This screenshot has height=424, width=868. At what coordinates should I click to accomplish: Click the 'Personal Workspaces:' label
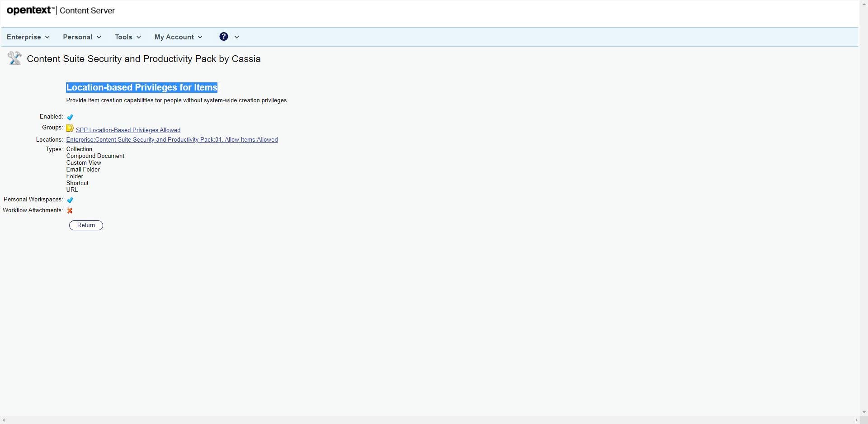click(33, 200)
